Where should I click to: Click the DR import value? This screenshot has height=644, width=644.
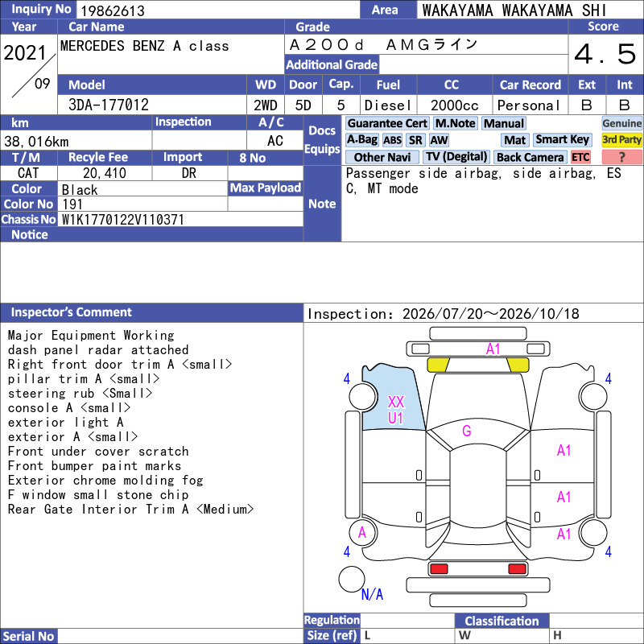pos(189,173)
